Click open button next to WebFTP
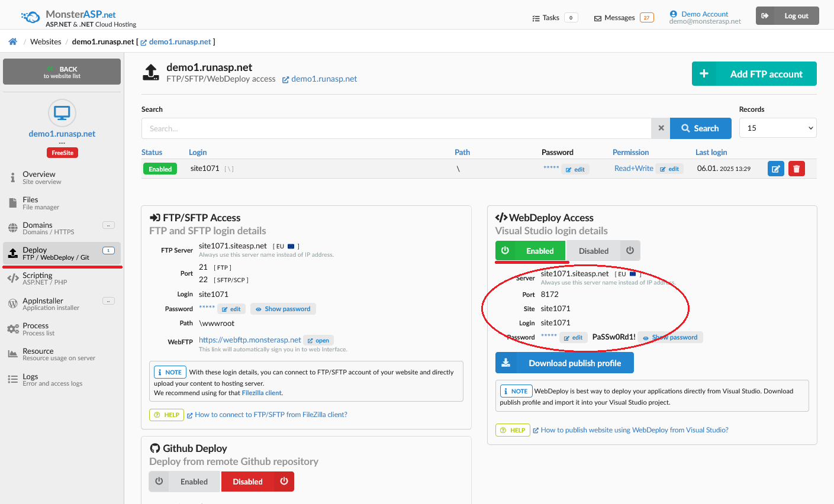 tap(318, 340)
